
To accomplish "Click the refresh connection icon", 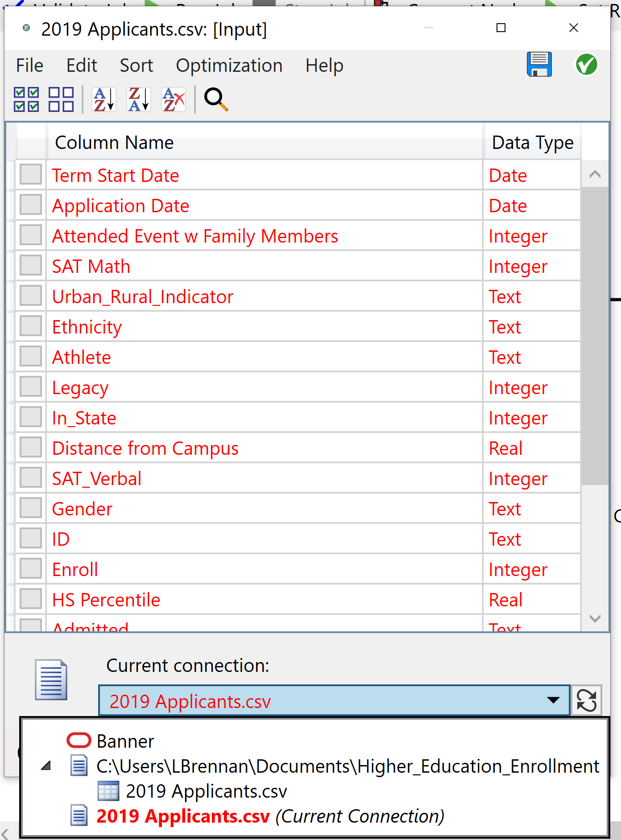I will click(587, 700).
